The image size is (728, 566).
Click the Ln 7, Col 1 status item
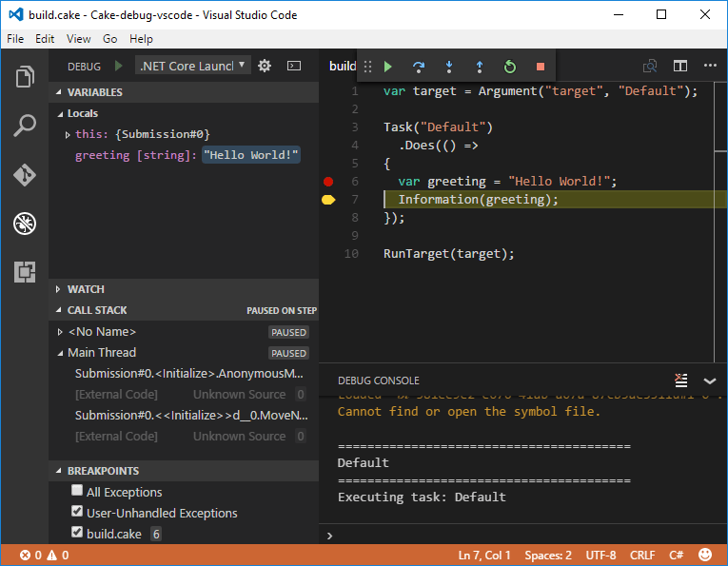click(x=484, y=555)
